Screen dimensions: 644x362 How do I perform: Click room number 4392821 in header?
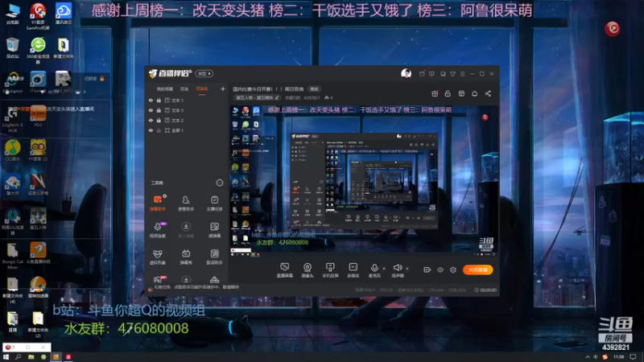(312, 97)
